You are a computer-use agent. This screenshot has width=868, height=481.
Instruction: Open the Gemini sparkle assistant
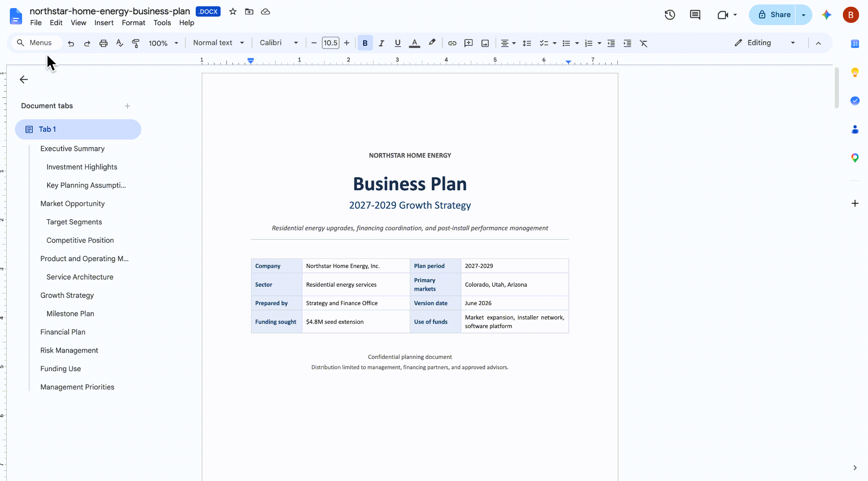(826, 15)
